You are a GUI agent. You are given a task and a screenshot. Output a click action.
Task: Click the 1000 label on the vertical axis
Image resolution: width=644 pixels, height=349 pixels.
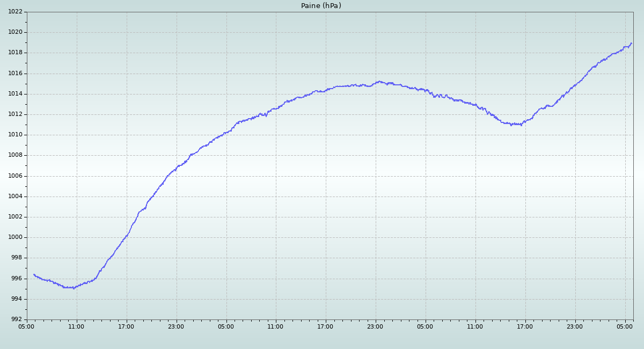click(x=15, y=237)
